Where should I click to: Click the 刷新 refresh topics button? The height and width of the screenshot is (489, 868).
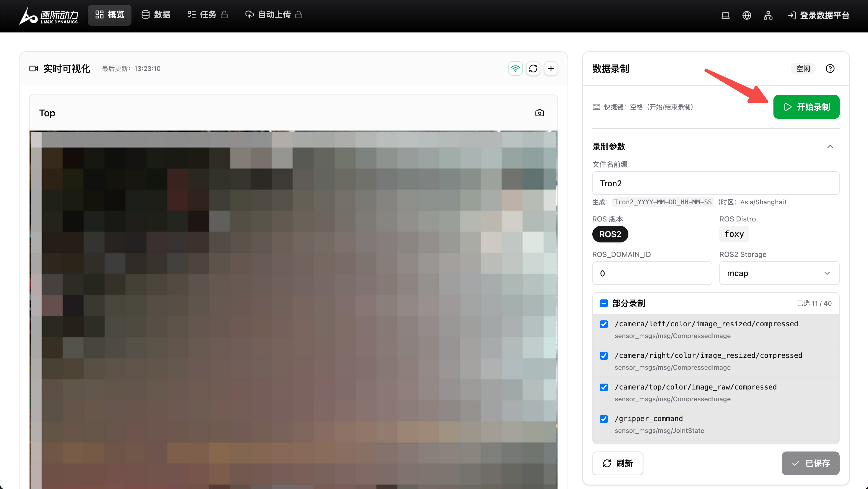click(x=617, y=463)
